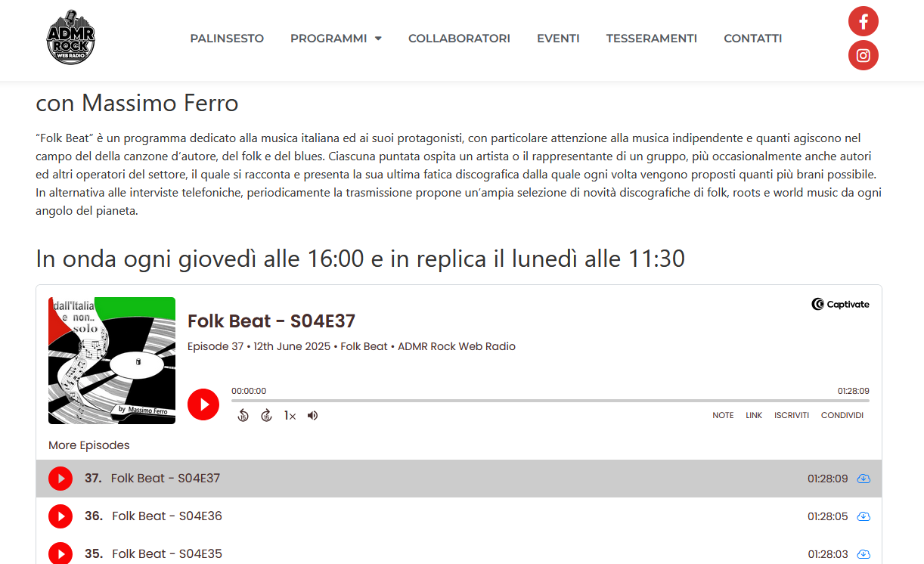Play episode 36 from the list

60,516
